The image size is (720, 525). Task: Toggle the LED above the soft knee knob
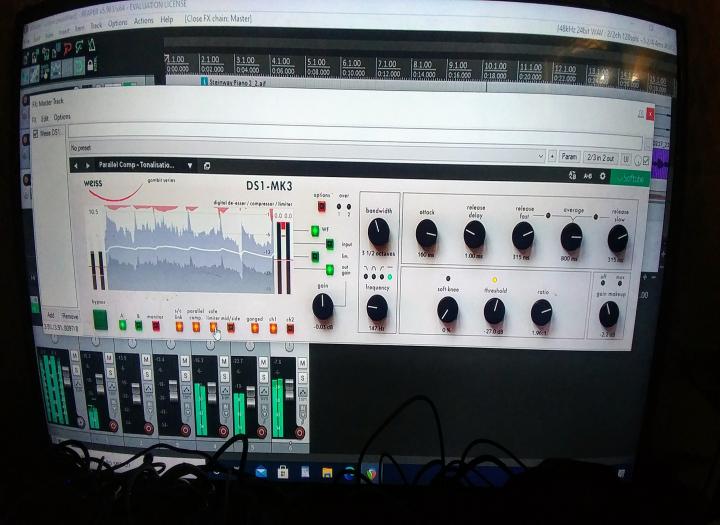coord(448,279)
